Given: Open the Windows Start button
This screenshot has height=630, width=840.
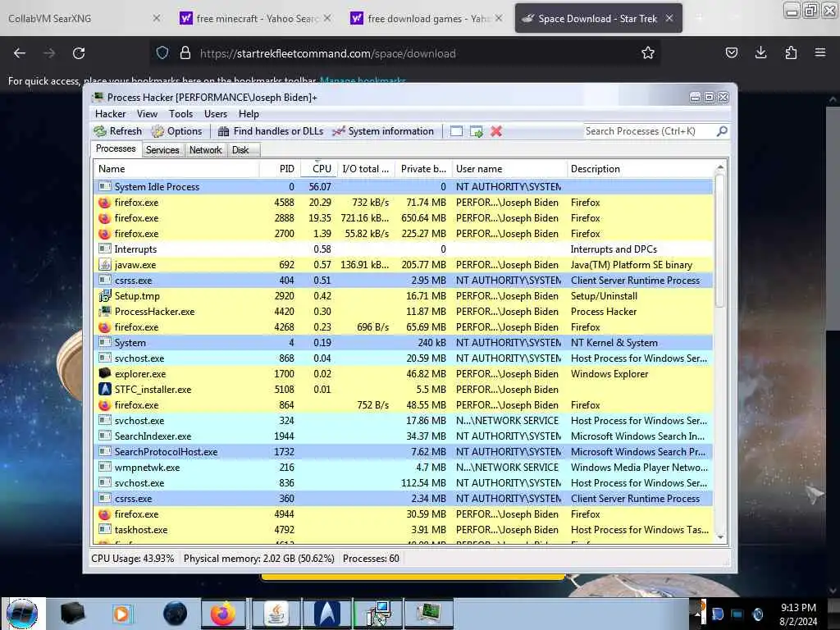Looking at the screenshot, I should [x=22, y=614].
